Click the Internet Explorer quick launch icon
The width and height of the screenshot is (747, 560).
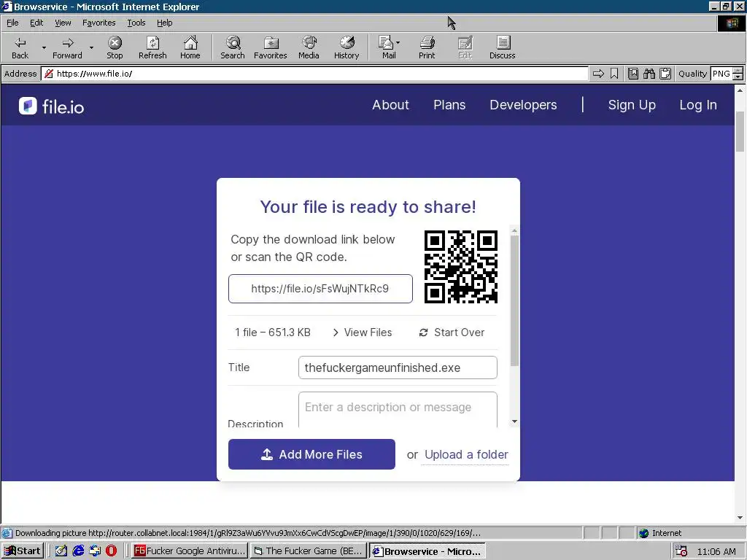pyautogui.click(x=78, y=551)
